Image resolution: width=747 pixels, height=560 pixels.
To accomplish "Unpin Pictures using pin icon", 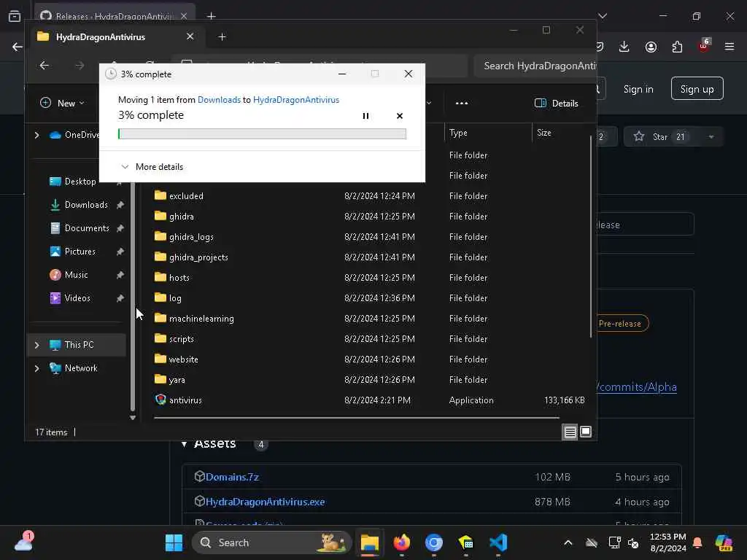I will pos(120,252).
